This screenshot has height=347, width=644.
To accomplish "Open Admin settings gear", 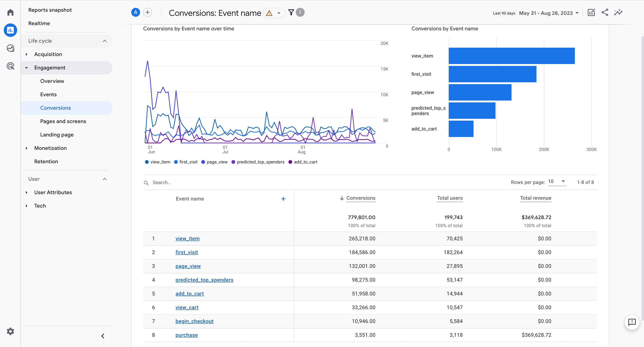I will 10,331.
